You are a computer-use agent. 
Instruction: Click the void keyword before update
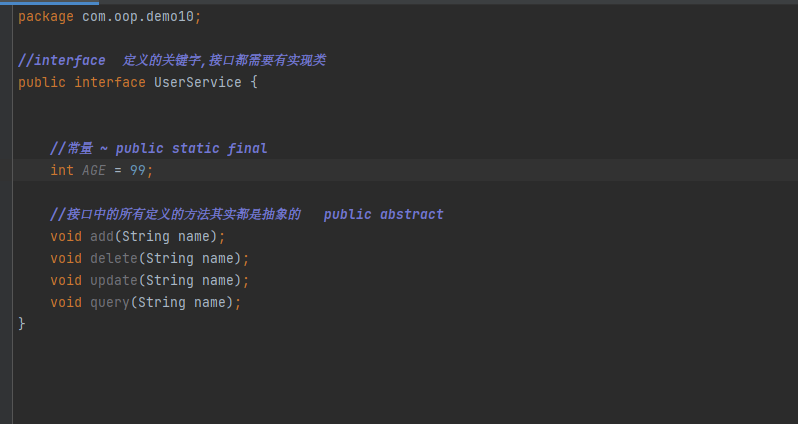66,280
